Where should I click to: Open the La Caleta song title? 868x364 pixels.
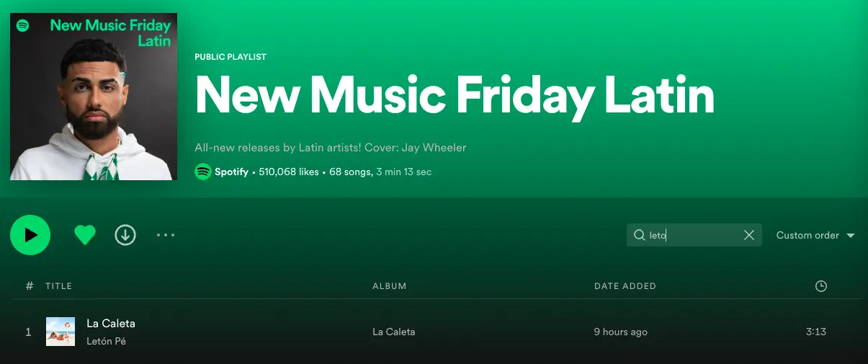(111, 324)
